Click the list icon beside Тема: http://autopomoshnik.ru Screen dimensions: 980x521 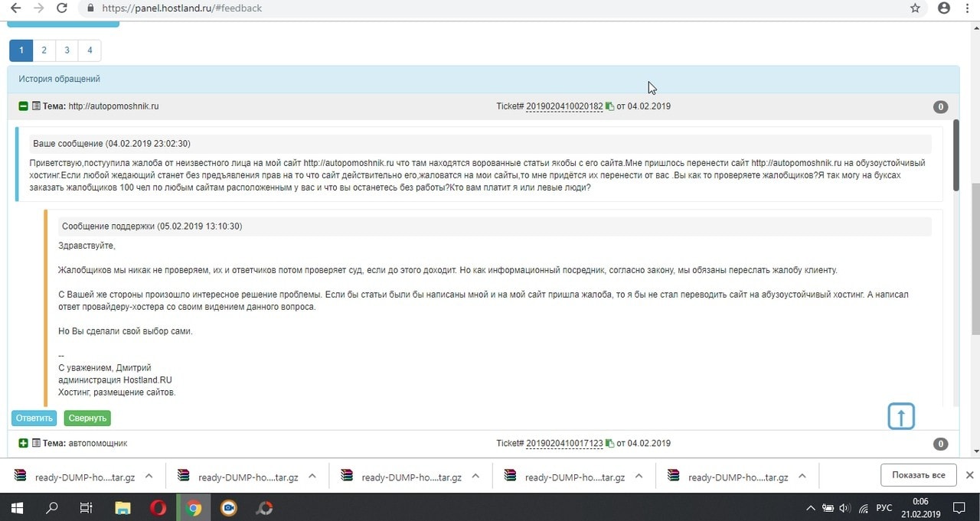[36, 106]
